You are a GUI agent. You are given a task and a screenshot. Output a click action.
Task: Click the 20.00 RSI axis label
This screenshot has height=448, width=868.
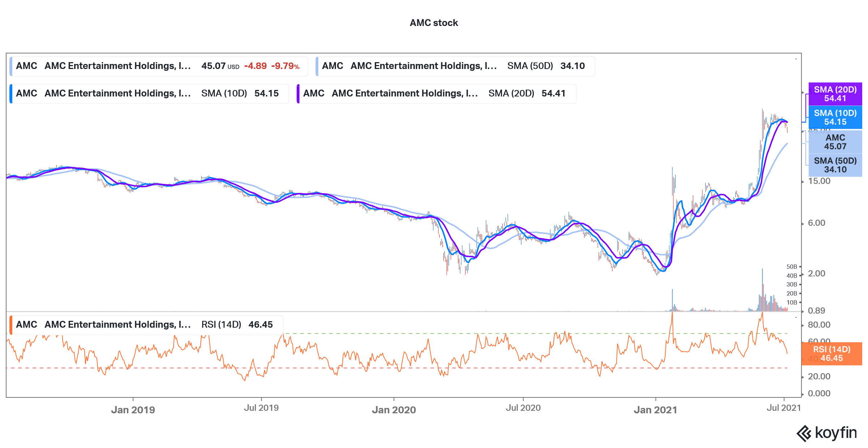tap(819, 376)
